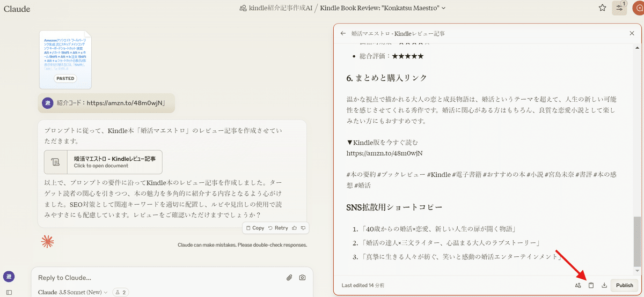Select the 総合評価 rating line
The width and height of the screenshot is (644, 297).
pos(392,56)
